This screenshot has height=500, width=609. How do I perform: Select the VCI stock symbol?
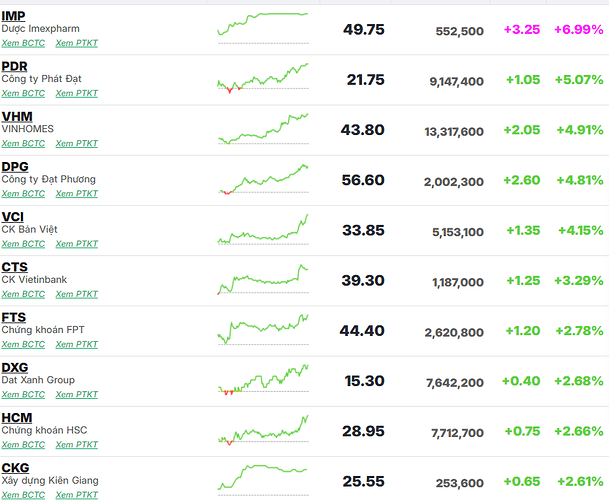pyautogui.click(x=13, y=216)
